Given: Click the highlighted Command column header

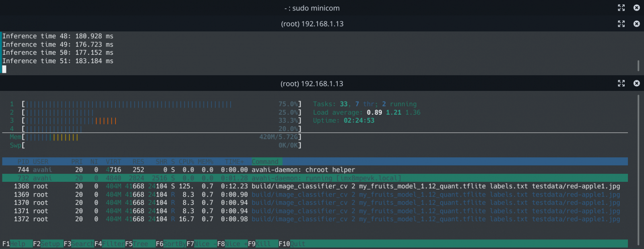Looking at the screenshot, I should [265, 162].
